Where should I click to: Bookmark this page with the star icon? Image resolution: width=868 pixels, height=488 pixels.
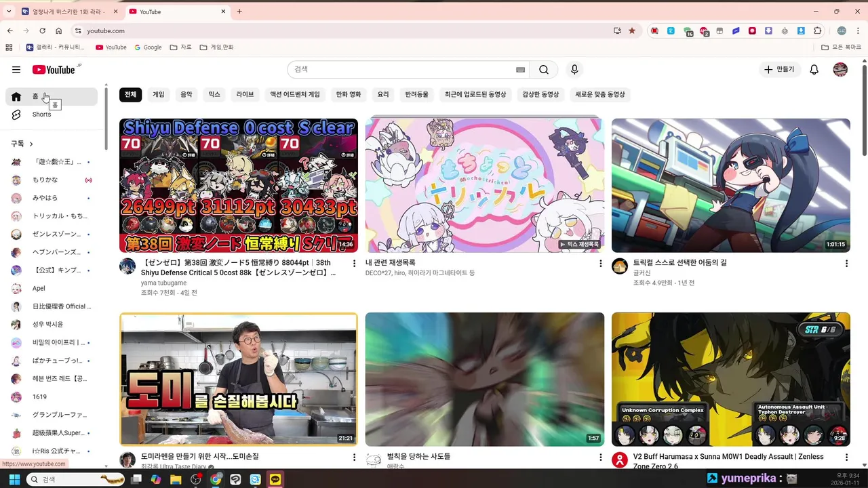[632, 30]
